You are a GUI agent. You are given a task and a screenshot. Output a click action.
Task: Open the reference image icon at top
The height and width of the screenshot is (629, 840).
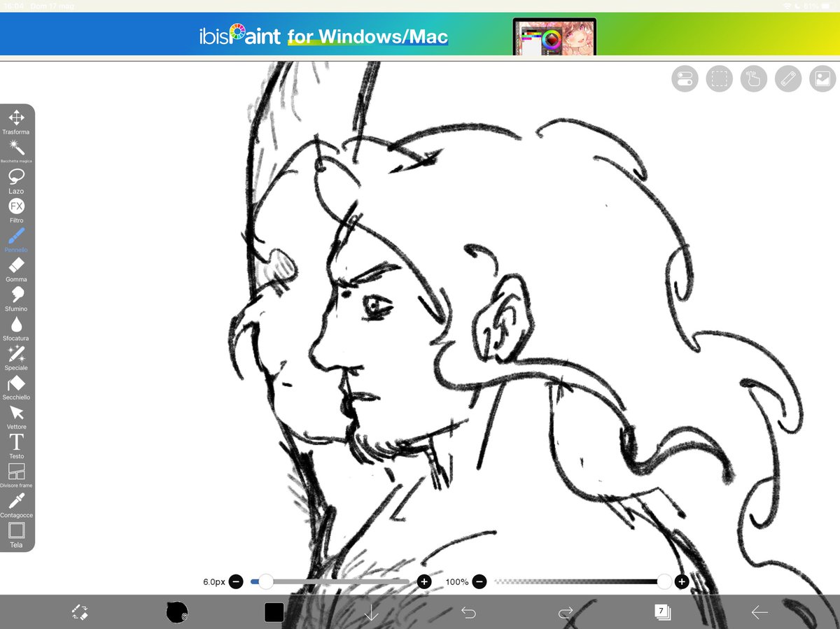pyautogui.click(x=822, y=78)
